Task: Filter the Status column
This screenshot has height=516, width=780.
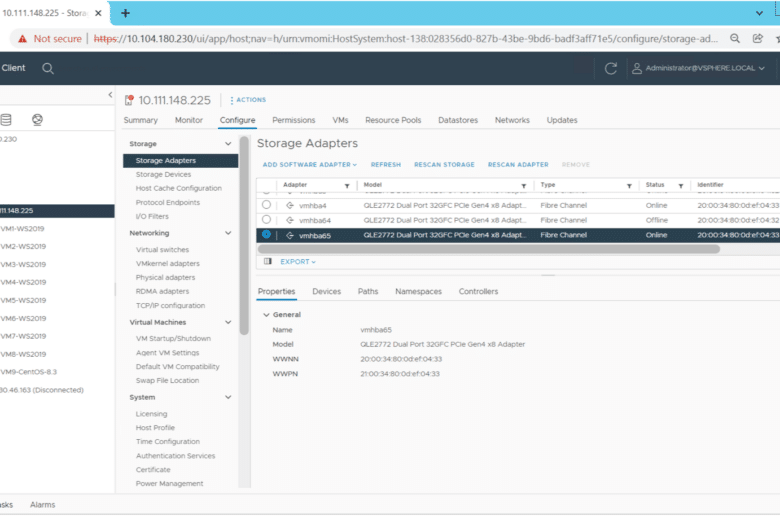Action: pyautogui.click(x=681, y=186)
